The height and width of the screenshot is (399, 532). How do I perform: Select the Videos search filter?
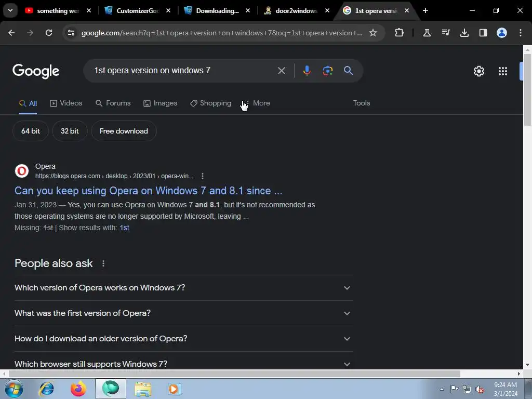66,103
